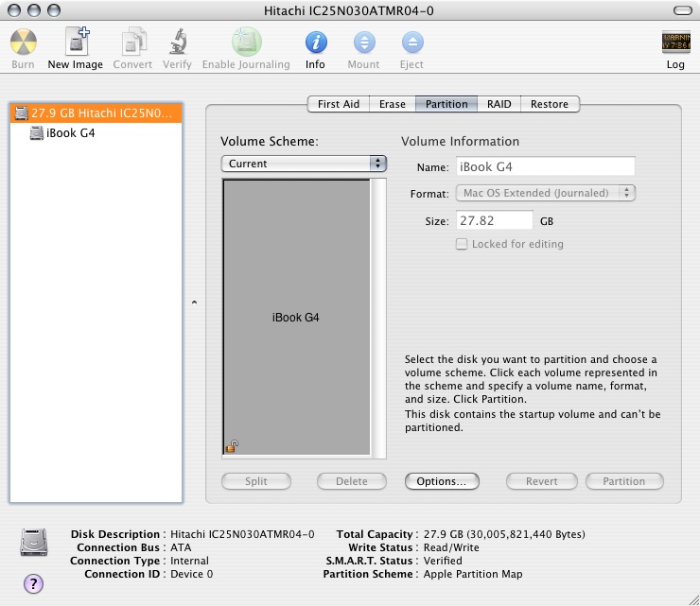This screenshot has width=700, height=606.
Task: Select iBook G4 partition in volume map
Action: (x=296, y=318)
